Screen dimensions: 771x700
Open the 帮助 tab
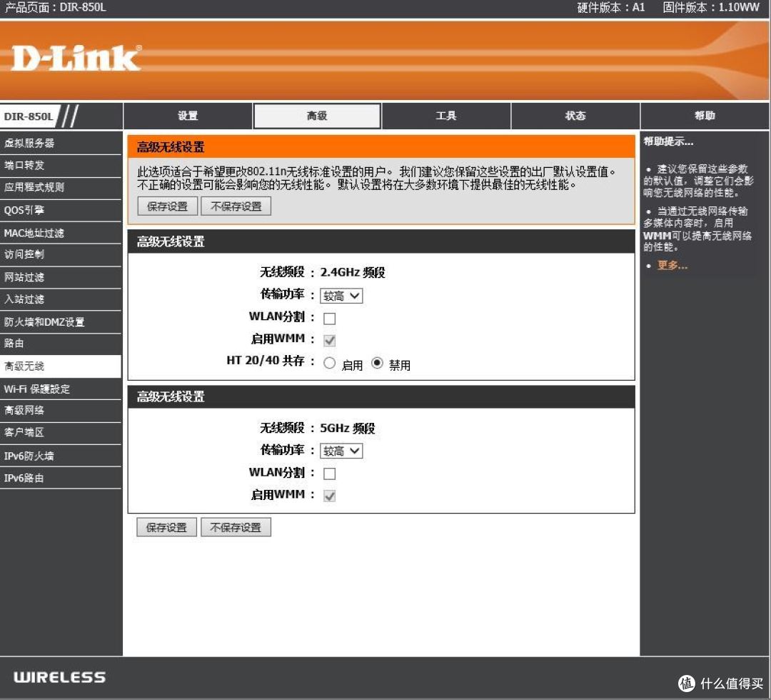pos(705,116)
